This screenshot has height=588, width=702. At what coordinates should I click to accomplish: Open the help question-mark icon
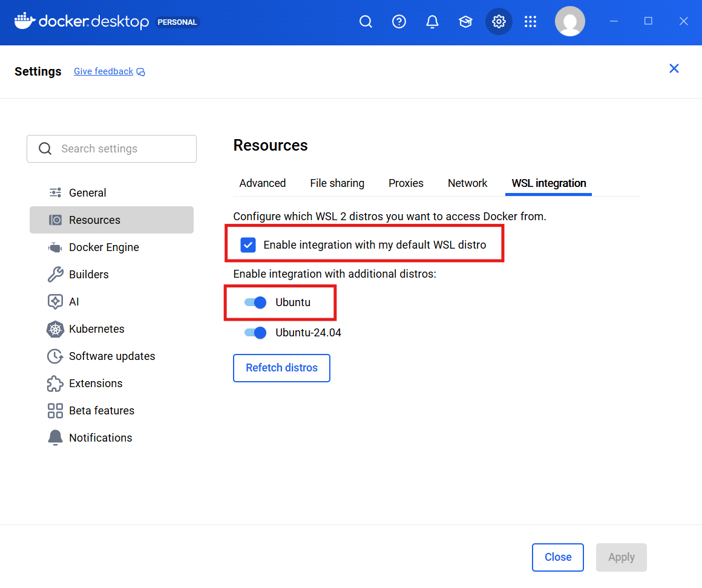click(x=399, y=22)
